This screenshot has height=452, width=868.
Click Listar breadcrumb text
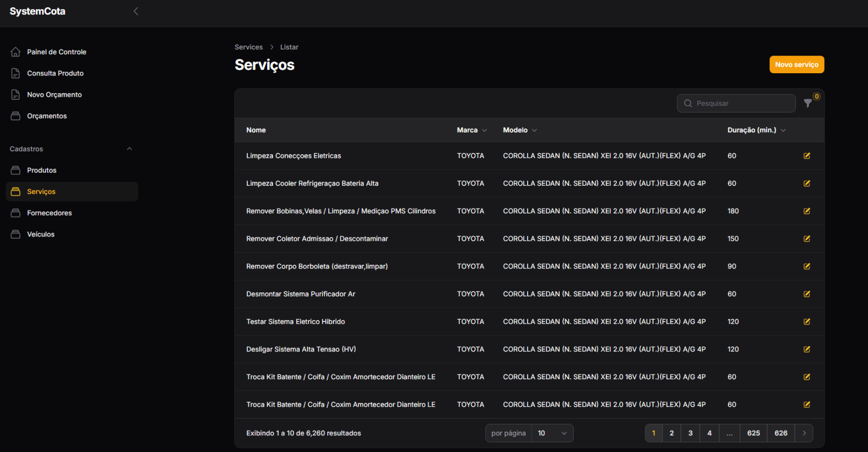coord(289,47)
